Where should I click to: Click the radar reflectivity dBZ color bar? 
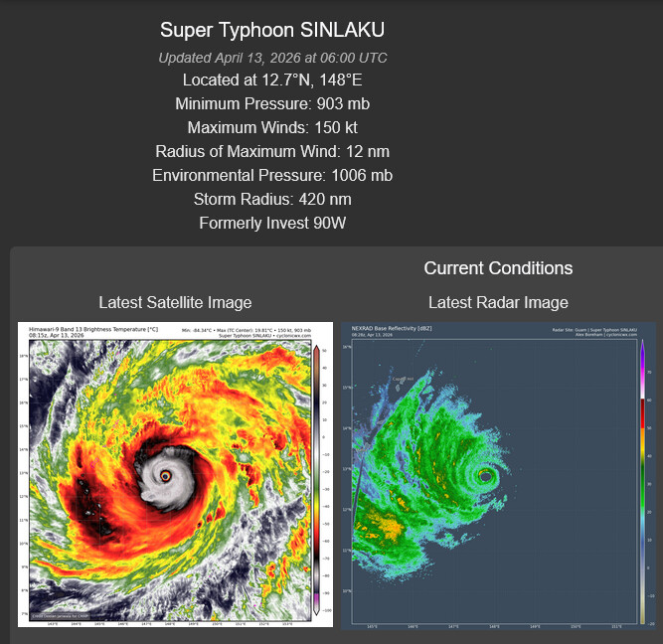(643, 481)
